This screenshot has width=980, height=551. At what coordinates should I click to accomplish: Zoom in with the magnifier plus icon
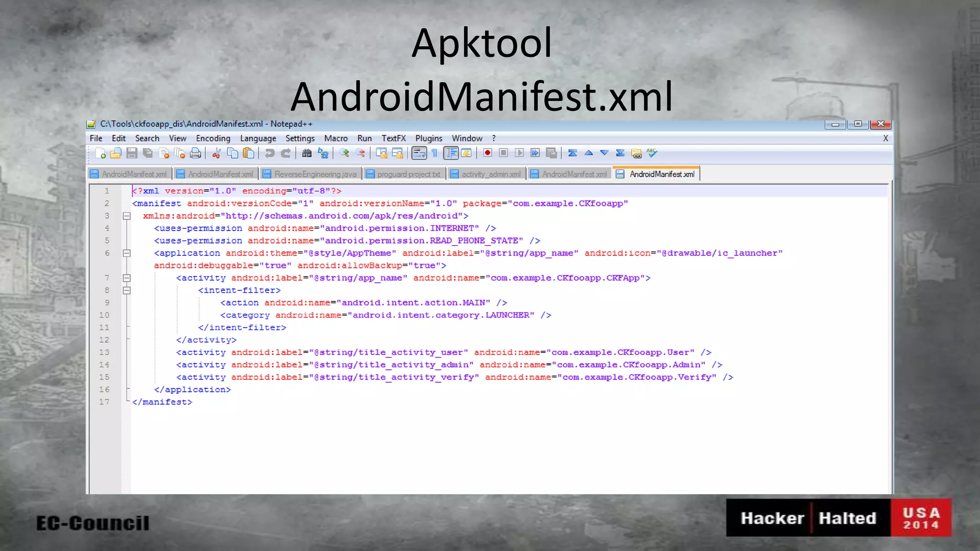[x=344, y=153]
